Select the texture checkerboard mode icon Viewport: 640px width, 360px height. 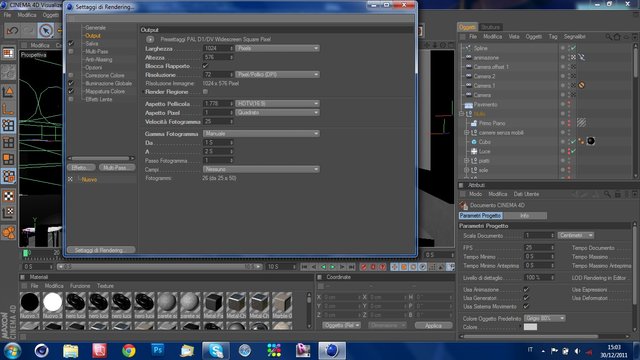pyautogui.click(x=8, y=196)
